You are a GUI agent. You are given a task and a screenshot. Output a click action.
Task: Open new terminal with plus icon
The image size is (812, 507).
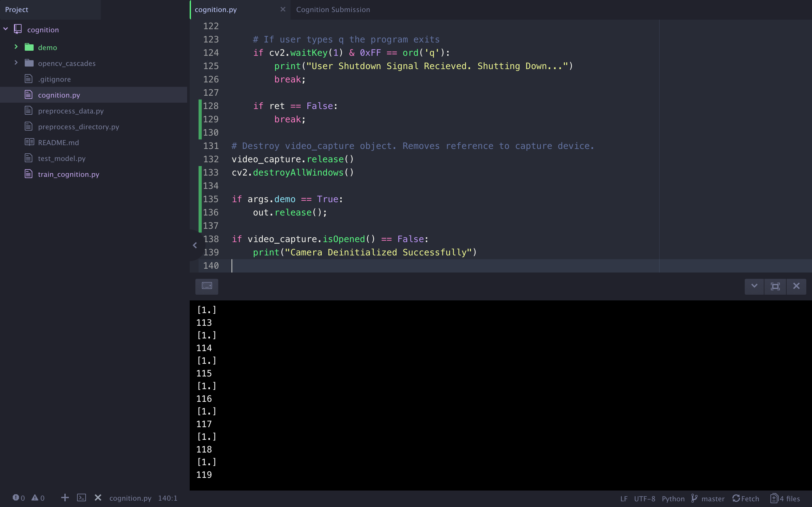65,497
